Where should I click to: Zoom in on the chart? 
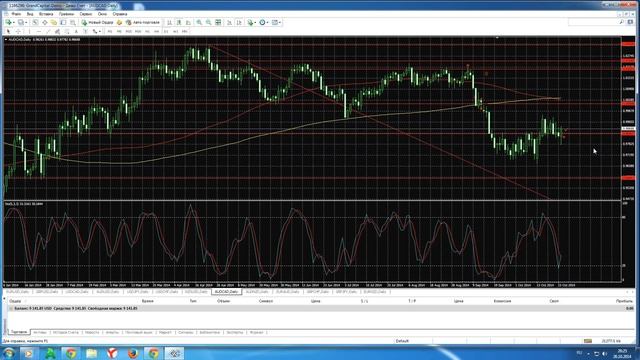coord(199,22)
